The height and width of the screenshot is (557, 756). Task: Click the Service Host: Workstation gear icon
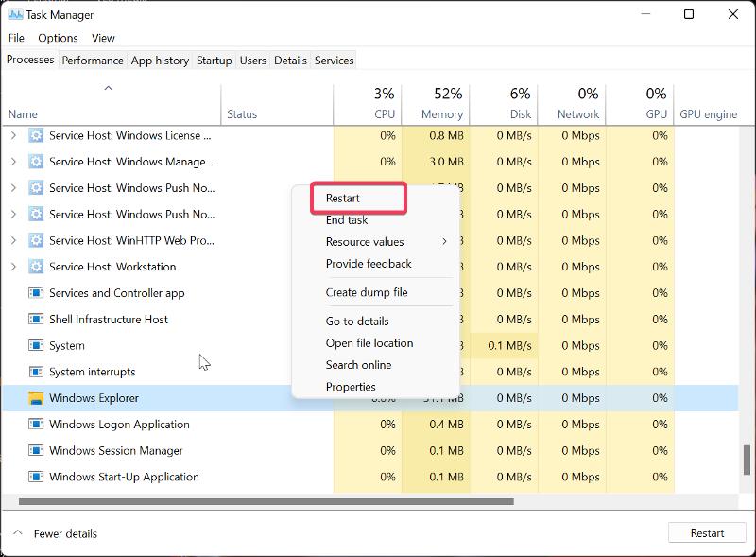pyautogui.click(x=36, y=267)
